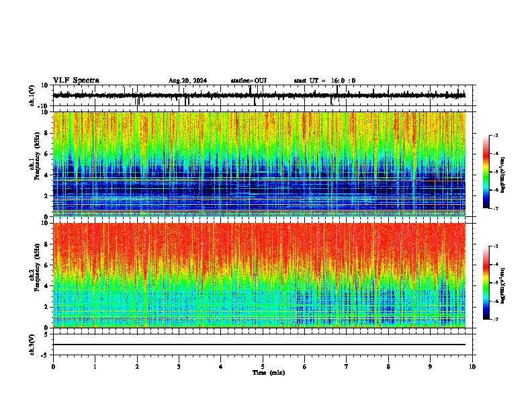
Task: Click the "4" kHz tick on ch.2 spectrogram
Action: pos(47,286)
